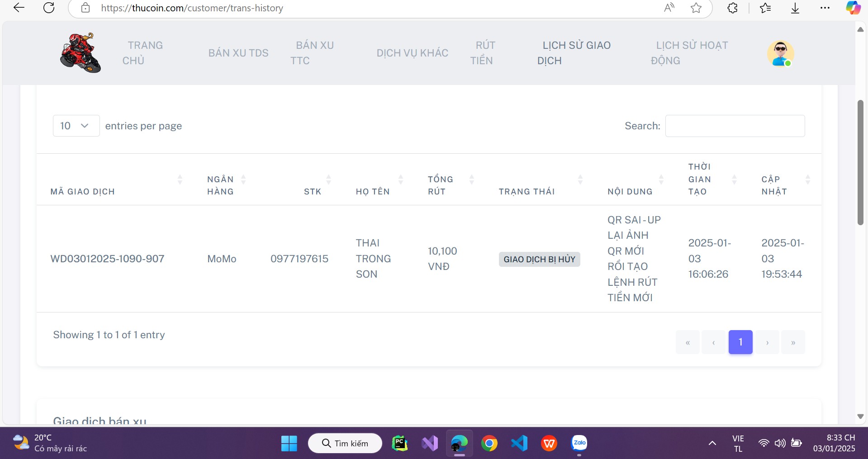Image resolution: width=868 pixels, height=459 pixels.
Task: Click page 1 pagination button
Action: [740, 342]
